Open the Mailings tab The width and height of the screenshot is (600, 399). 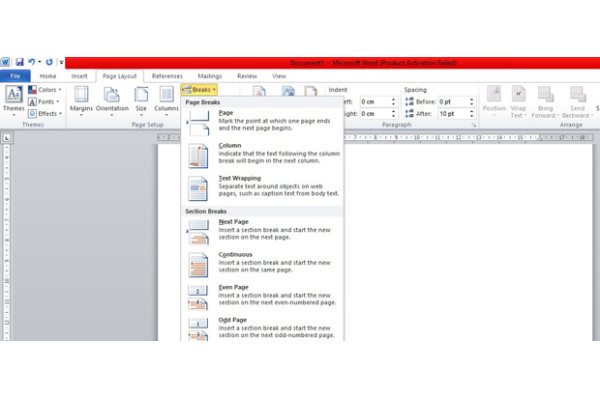tap(210, 76)
